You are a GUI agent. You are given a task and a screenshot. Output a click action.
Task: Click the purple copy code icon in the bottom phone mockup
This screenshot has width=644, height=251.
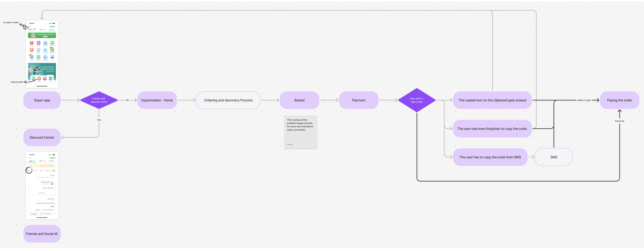[35, 214]
